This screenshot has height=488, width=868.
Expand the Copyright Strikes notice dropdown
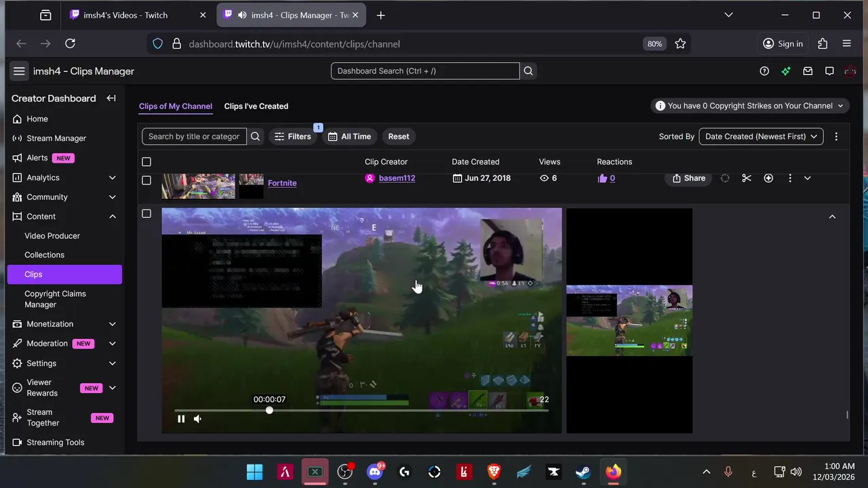[750, 106]
